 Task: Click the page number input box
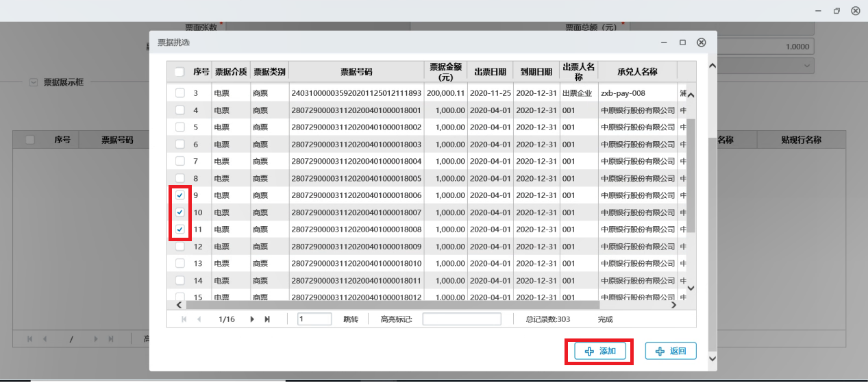pos(314,319)
